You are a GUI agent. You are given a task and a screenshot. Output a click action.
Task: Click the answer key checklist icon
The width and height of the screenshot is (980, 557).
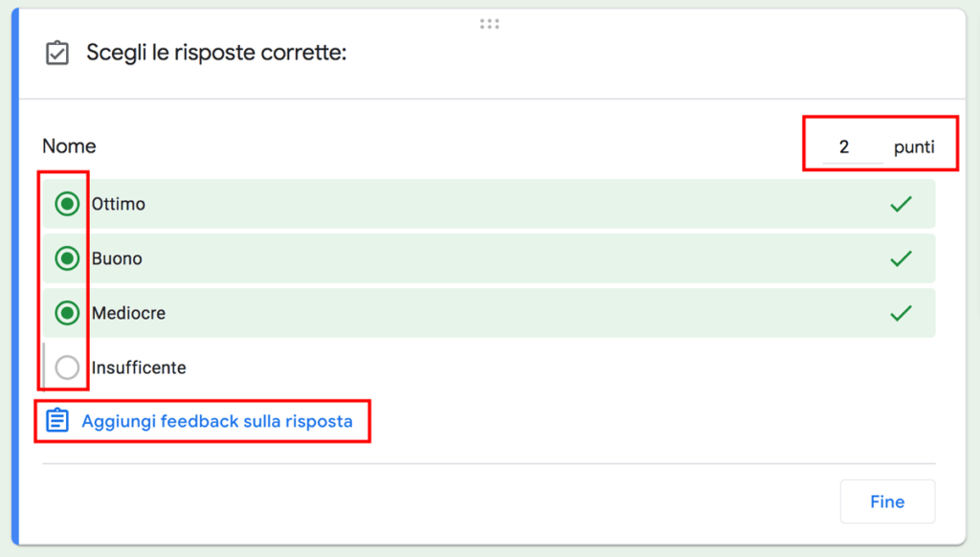[x=56, y=53]
